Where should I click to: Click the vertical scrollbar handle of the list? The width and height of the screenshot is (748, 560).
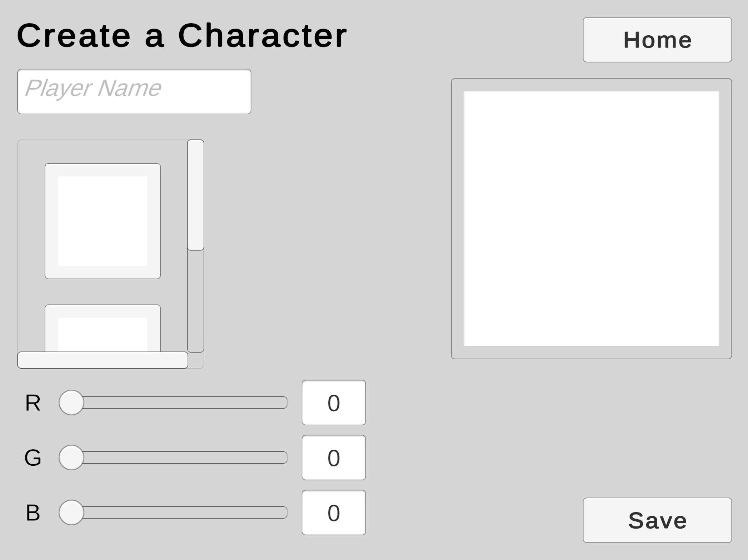[195, 195]
